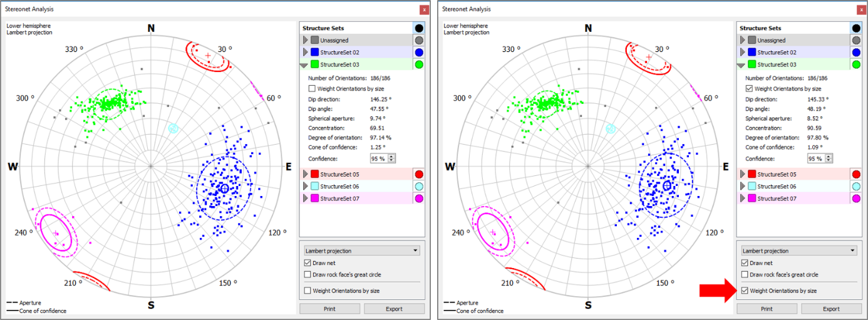Screen dimensions: 868x320
Task: Click concentration value 90.59 in right window
Action: tap(815, 128)
